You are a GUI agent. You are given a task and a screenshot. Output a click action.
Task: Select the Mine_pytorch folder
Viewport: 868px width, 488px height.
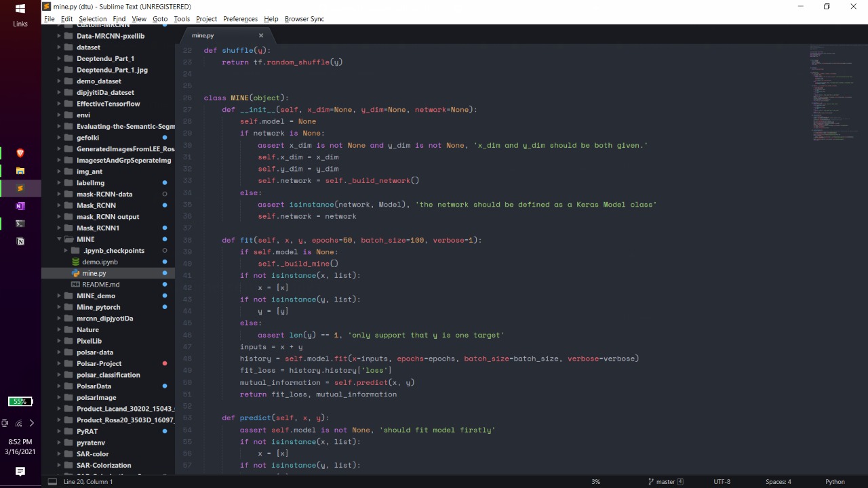98,307
